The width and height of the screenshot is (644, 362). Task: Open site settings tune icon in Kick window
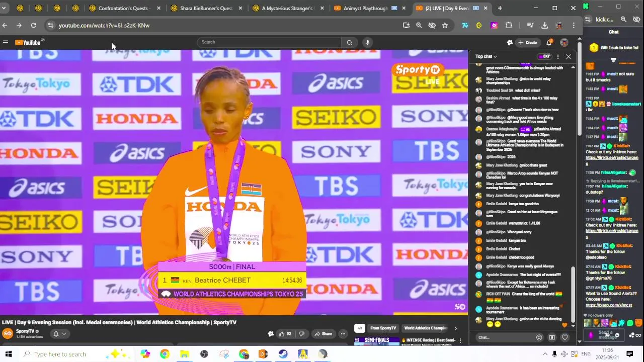click(x=588, y=19)
